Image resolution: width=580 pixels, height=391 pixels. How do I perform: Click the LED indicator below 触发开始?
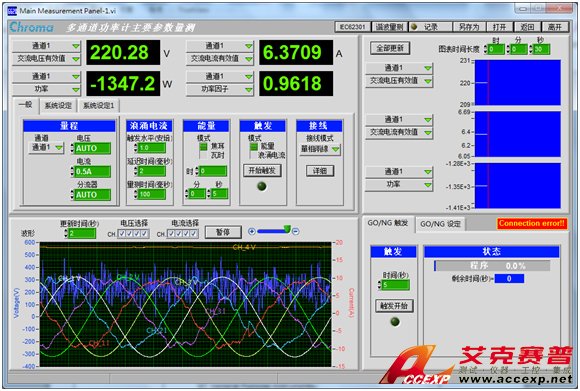pos(395,322)
